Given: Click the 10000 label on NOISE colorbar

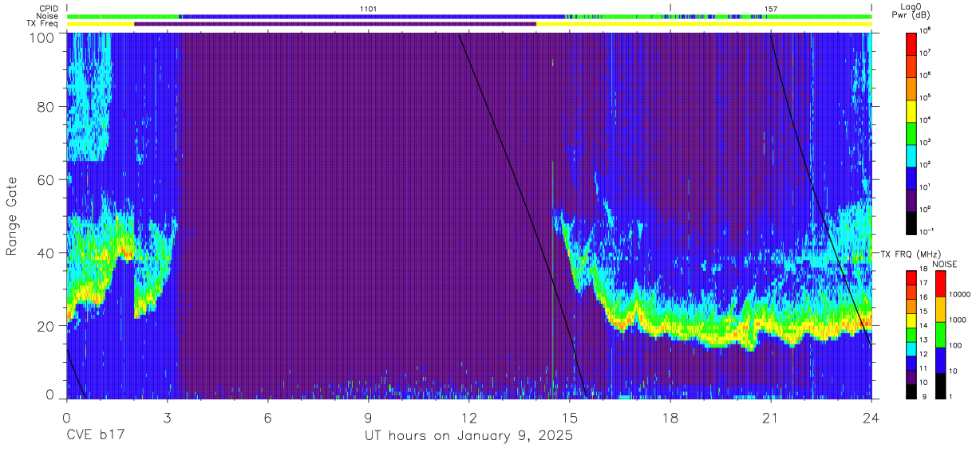Looking at the screenshot, I should point(959,295).
